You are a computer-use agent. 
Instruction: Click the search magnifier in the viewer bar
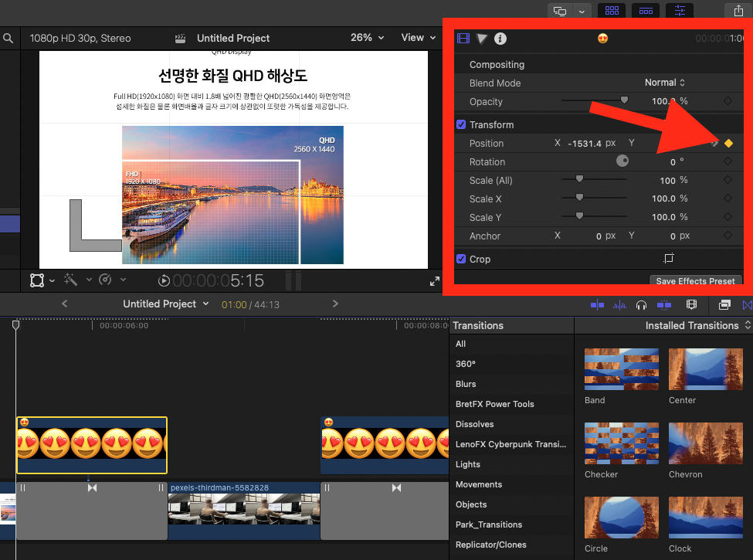8,38
